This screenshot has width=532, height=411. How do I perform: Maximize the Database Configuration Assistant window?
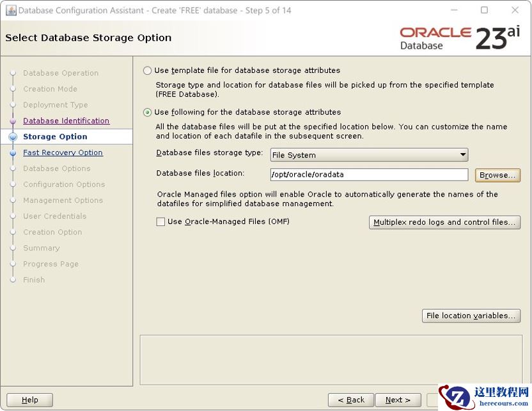coord(485,10)
